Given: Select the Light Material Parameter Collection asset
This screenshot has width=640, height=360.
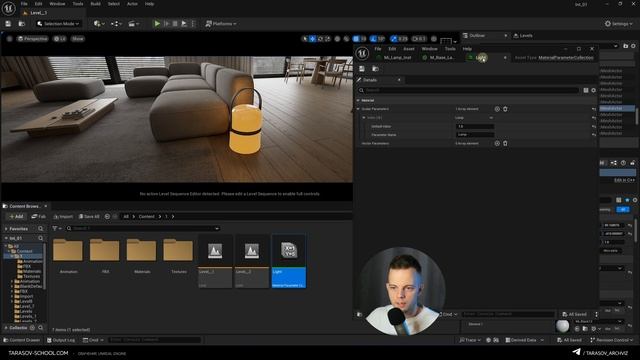Looking at the screenshot, I should [289, 261].
